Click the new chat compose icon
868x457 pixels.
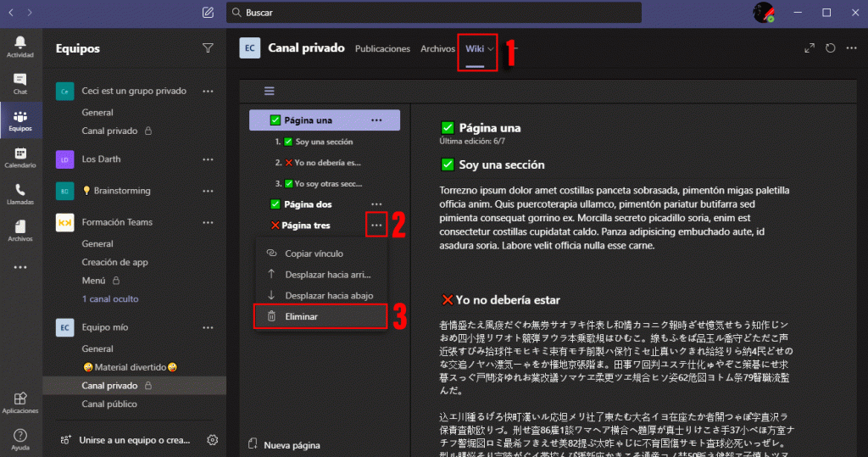pyautogui.click(x=208, y=12)
